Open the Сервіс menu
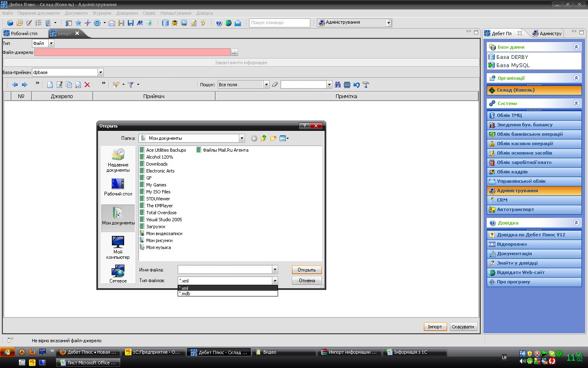The image size is (588, 368). click(x=149, y=13)
